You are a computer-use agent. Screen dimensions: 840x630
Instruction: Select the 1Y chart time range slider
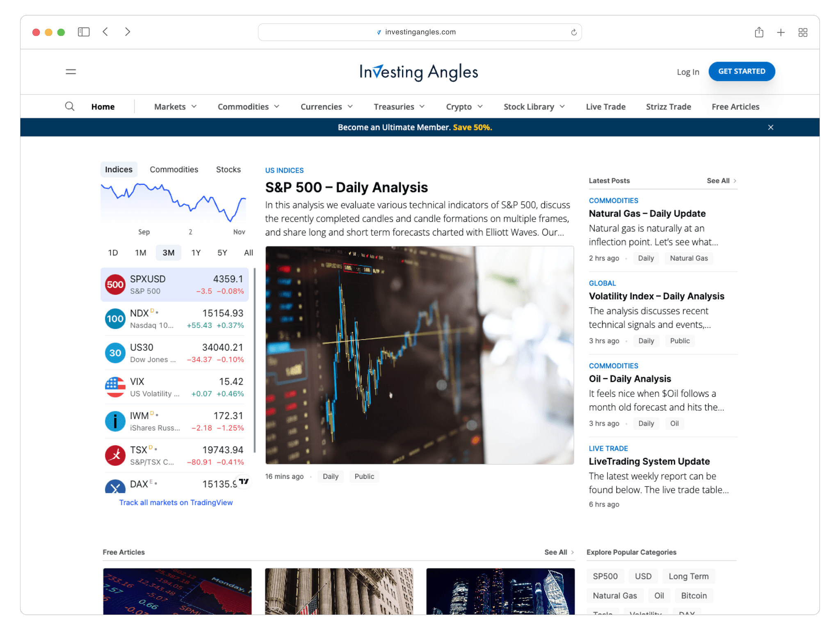click(x=196, y=251)
